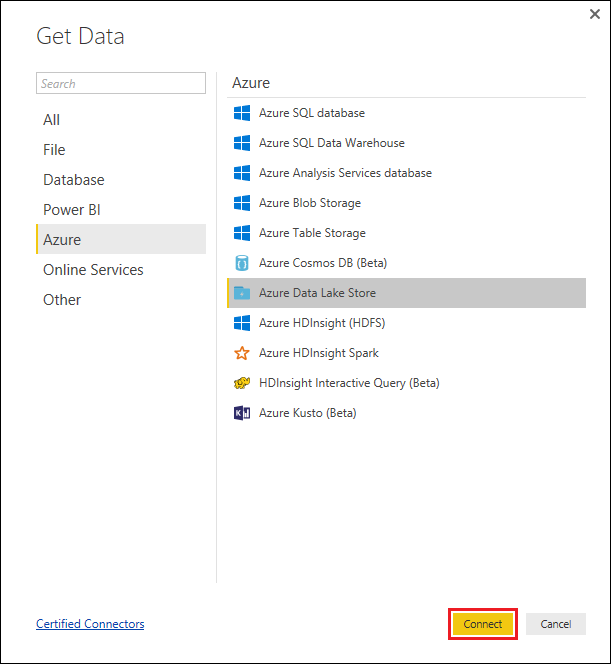
Task: Choose the Power BI category
Action: click(121, 210)
